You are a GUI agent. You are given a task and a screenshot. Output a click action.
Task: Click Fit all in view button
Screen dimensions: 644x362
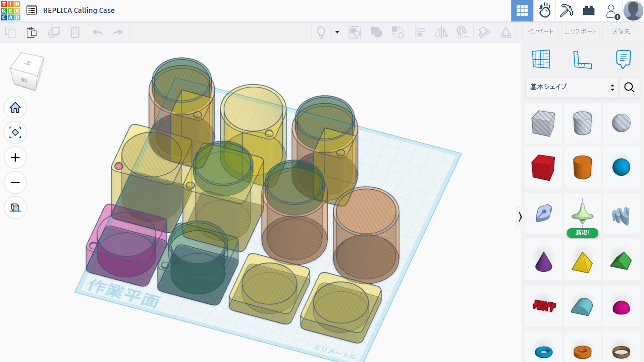[15, 132]
